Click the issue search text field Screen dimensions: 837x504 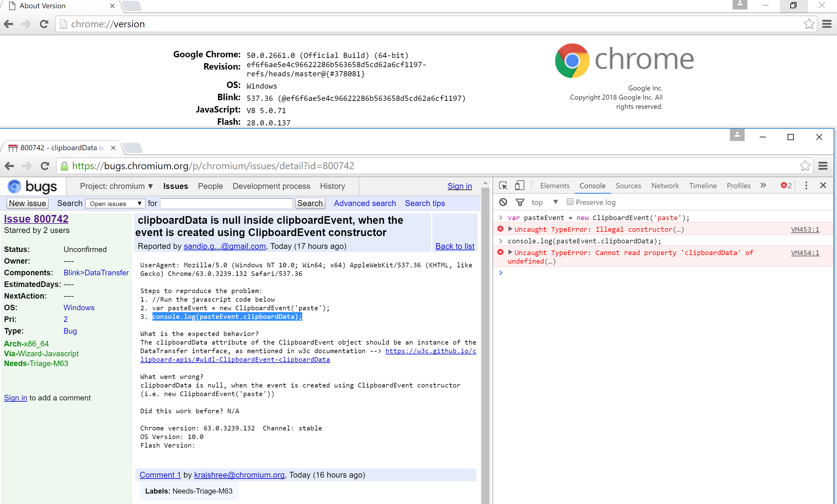(x=226, y=203)
